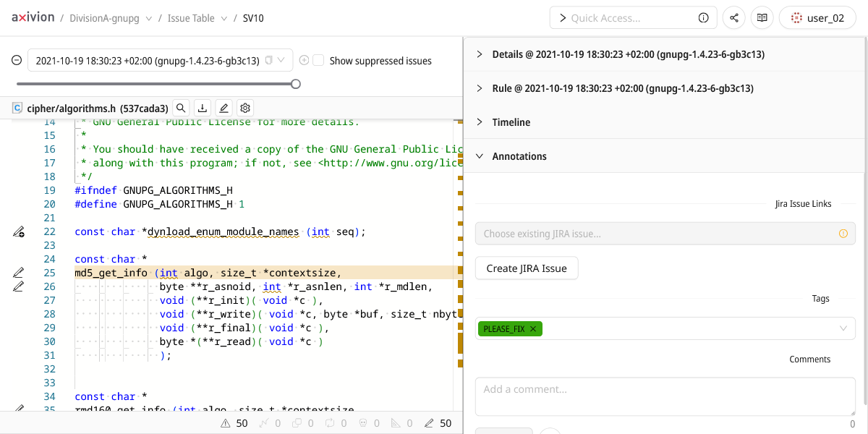Click the pencil style violations count 50
This screenshot has height=434, width=868.
pyautogui.click(x=438, y=423)
